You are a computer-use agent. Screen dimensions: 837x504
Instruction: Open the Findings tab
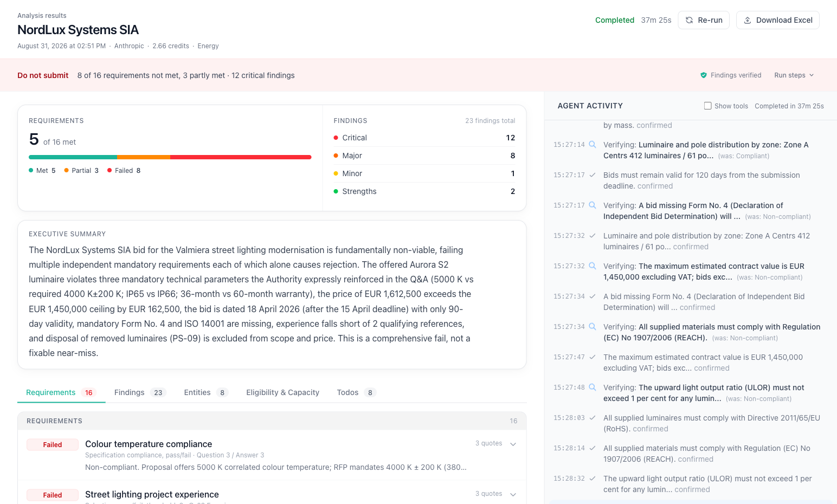(140, 392)
